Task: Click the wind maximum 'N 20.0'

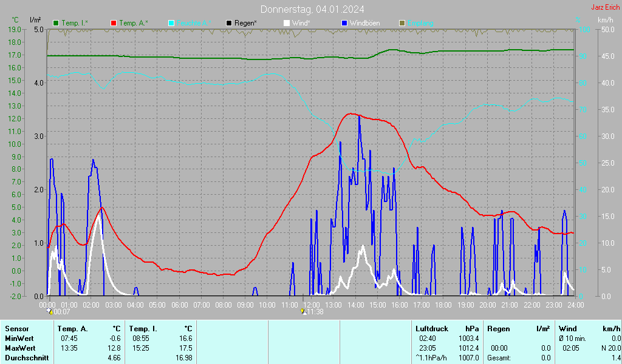Action: point(611,348)
